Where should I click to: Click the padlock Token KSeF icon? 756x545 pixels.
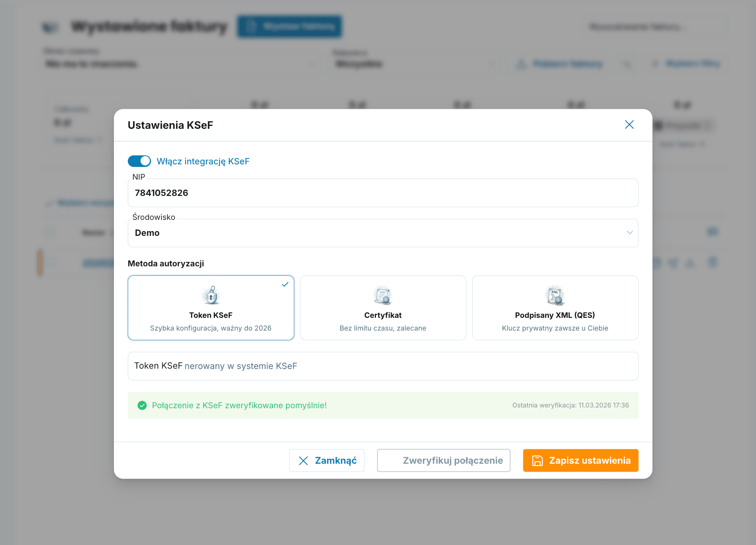pos(211,295)
